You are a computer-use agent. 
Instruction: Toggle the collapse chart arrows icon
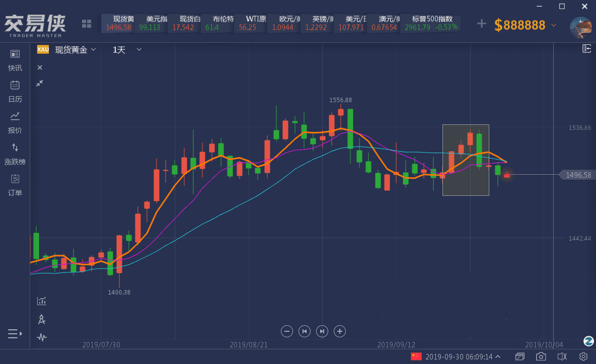40,83
